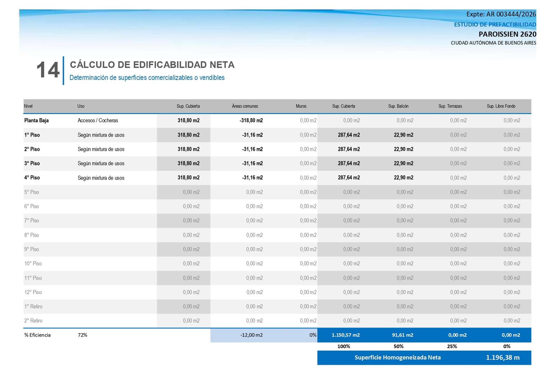
Task: Click the Estudio de Prefactibilidad heading
Action: coord(495,25)
